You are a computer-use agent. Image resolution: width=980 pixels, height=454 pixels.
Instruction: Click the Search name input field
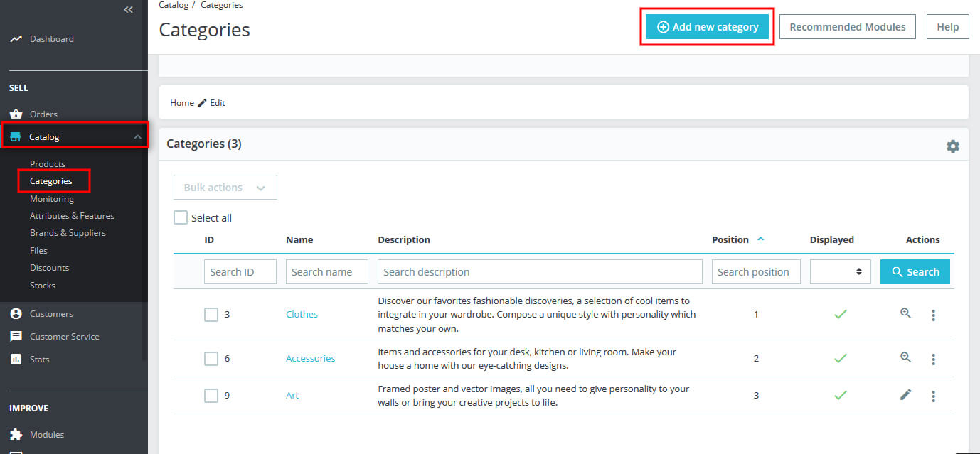[x=326, y=272]
